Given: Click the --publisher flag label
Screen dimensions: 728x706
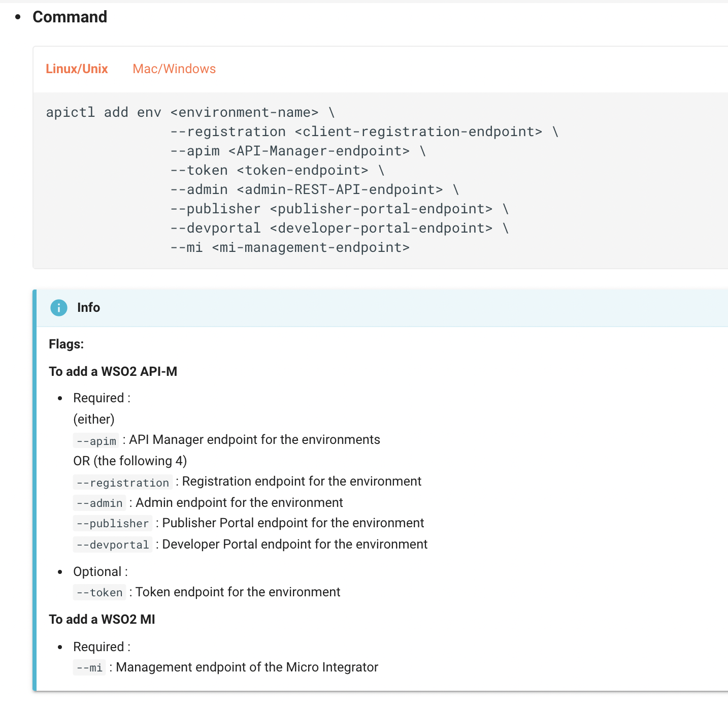Looking at the screenshot, I should click(x=113, y=524).
